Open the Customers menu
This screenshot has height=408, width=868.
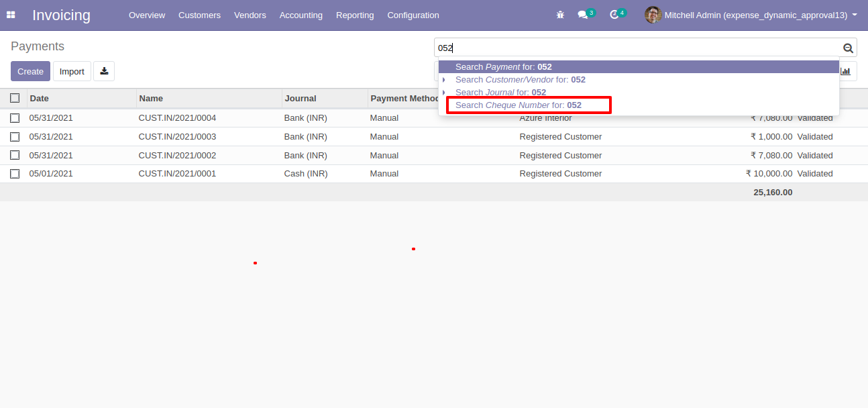click(199, 15)
